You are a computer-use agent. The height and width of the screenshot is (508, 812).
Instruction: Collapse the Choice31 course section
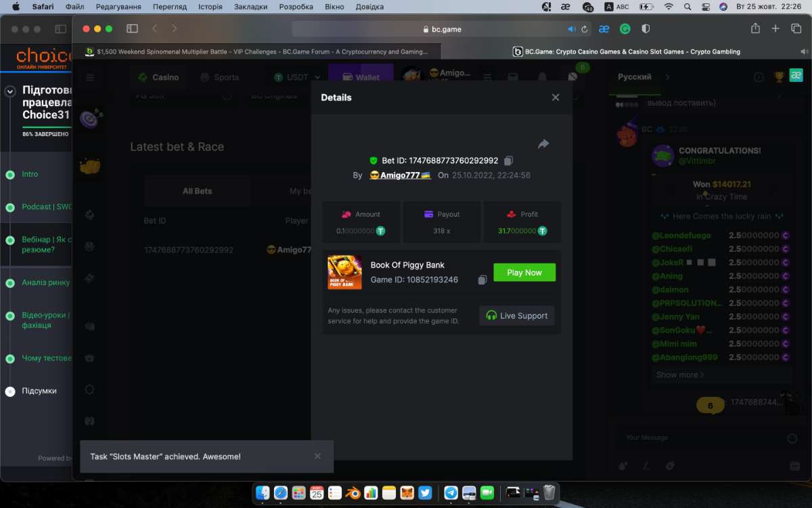click(10, 91)
